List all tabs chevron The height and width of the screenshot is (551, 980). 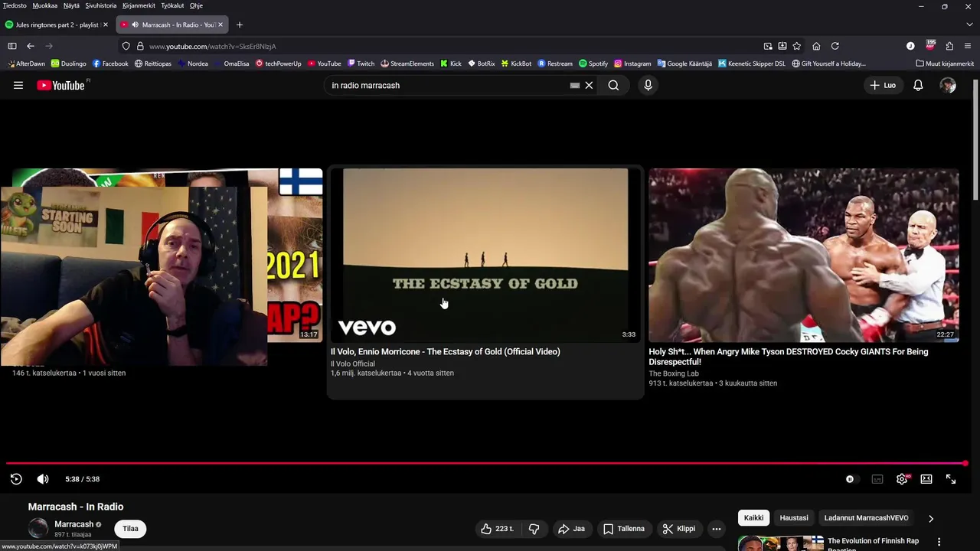tap(969, 24)
